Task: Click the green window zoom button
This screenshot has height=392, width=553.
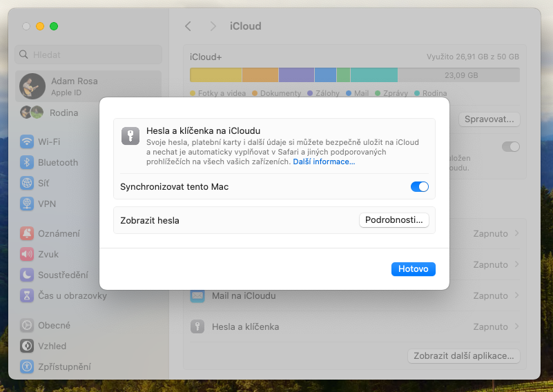Action: (x=54, y=26)
